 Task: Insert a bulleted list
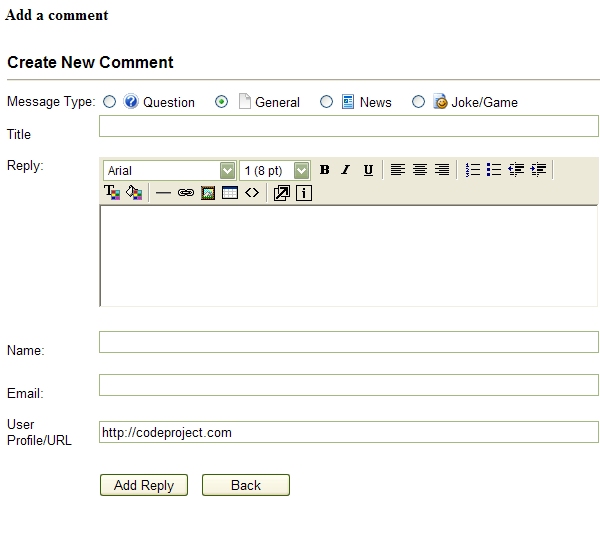(x=494, y=170)
